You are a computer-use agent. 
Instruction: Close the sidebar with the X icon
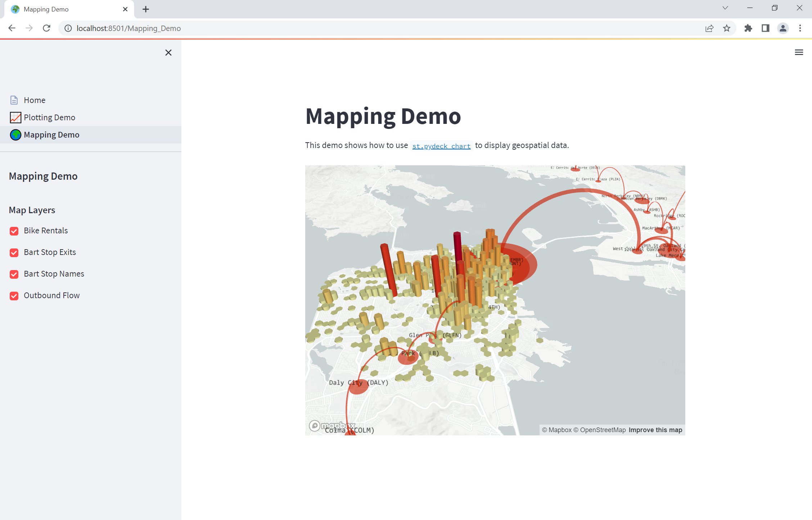(x=168, y=53)
